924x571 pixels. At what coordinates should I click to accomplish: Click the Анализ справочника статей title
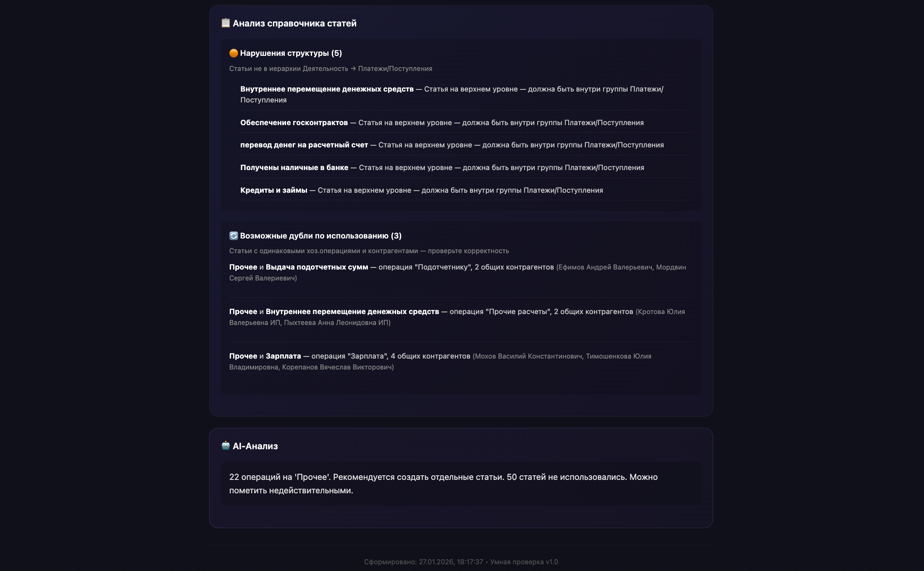tap(294, 24)
